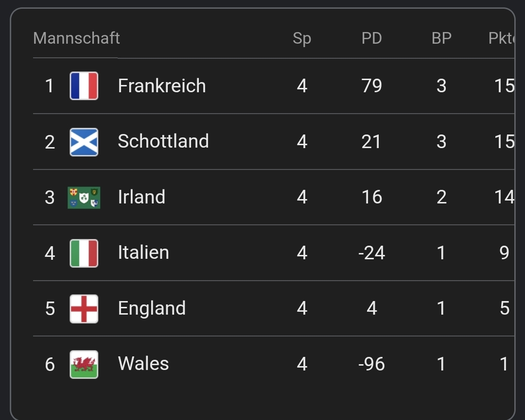Image resolution: width=525 pixels, height=420 pixels.
Task: Click the PD column header
Action: (372, 38)
